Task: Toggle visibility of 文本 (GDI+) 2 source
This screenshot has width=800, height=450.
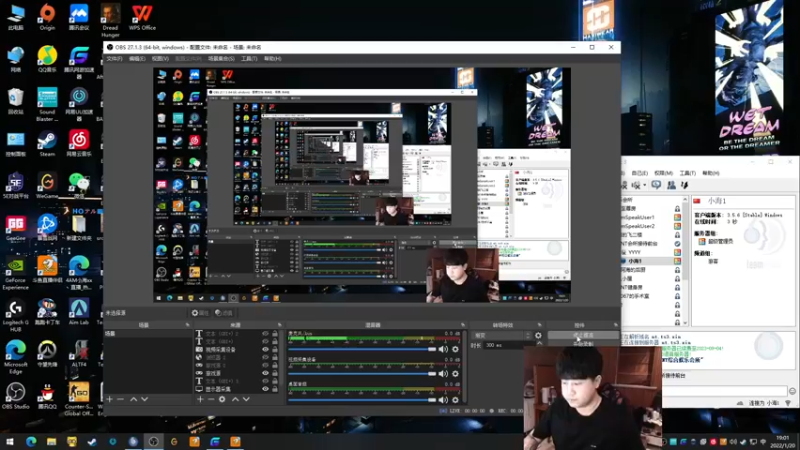Action: [265, 334]
